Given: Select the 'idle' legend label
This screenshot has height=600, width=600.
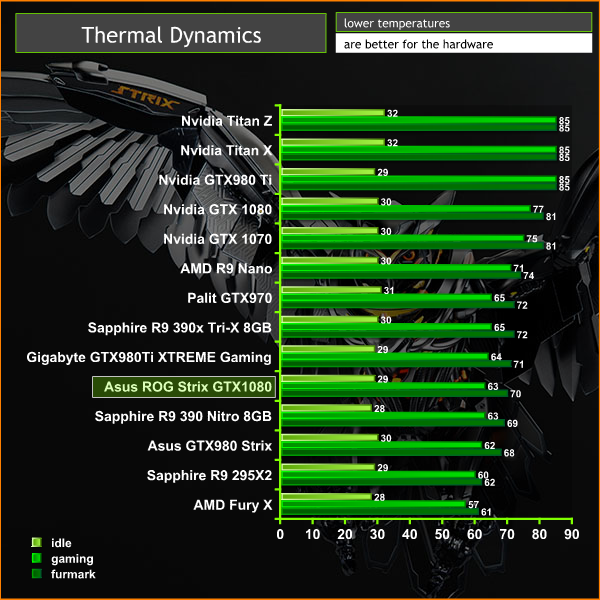Looking at the screenshot, I should pos(61,543).
